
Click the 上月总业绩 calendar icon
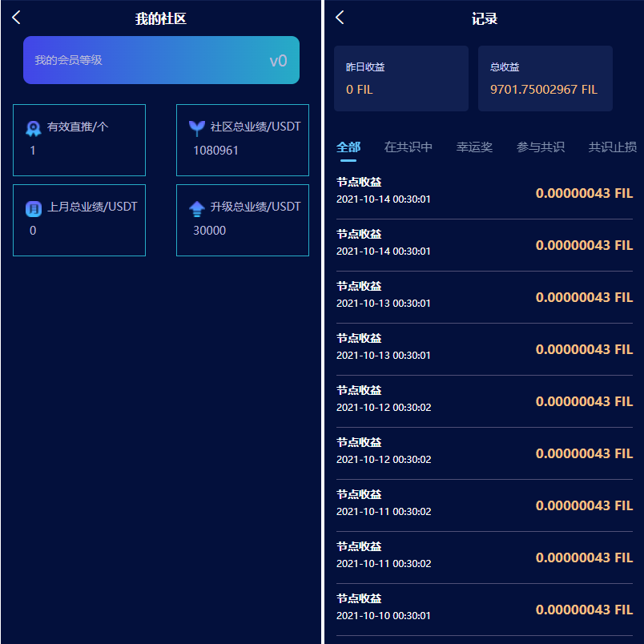34,208
